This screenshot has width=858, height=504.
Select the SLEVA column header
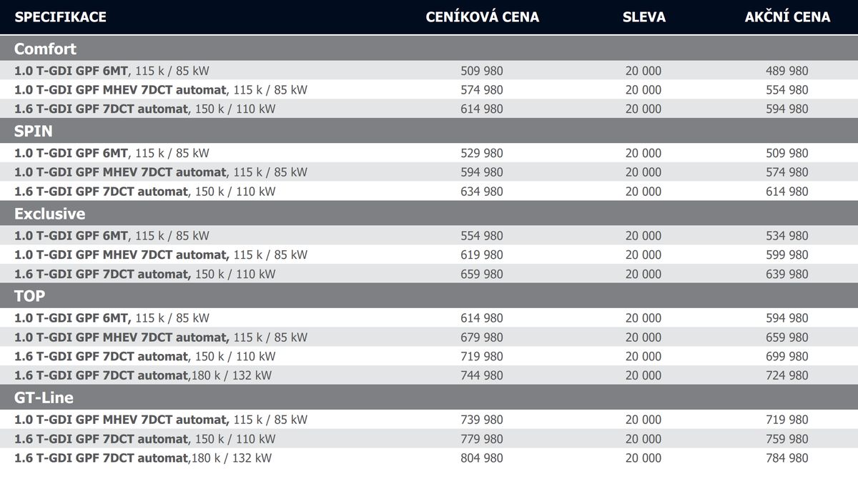click(x=643, y=17)
